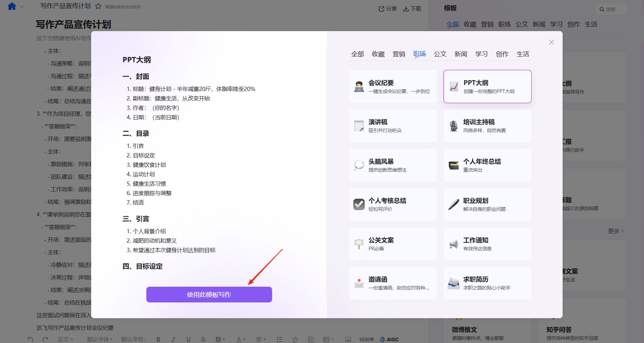Open the 培训主持稿 template title

click(x=479, y=122)
